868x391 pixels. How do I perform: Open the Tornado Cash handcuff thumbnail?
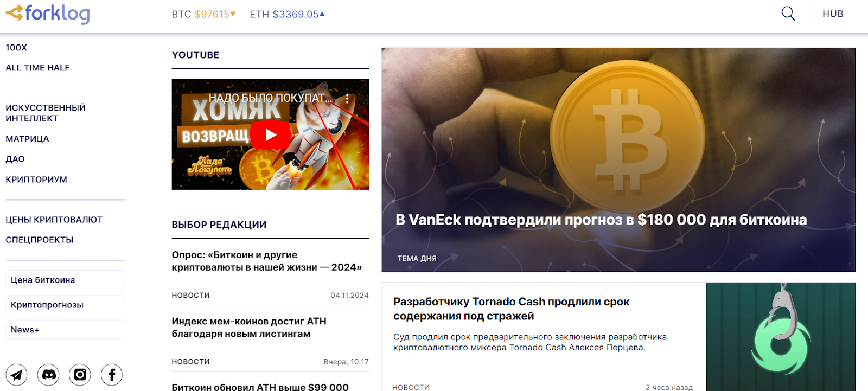coord(781,337)
